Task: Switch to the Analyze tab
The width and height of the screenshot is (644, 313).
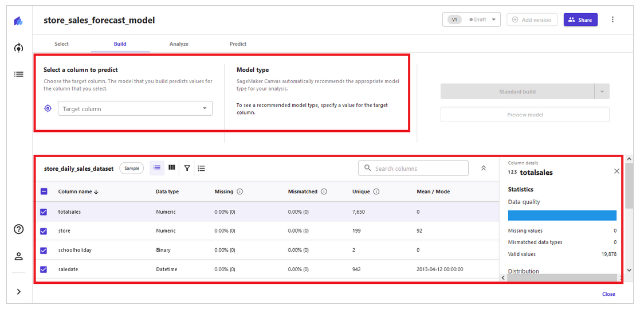Action: (x=179, y=44)
